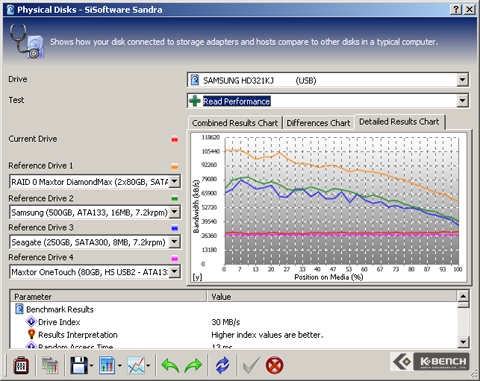Click the Value column header
Viewport: 480px width, 381px height.
[333, 296]
